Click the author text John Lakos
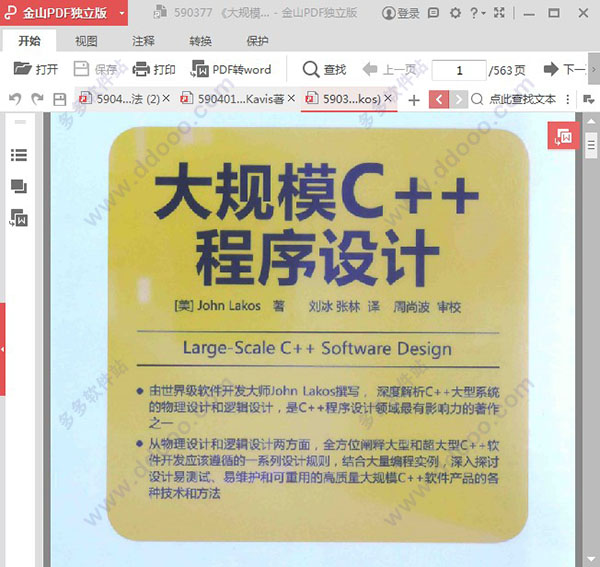This screenshot has height=567, width=600. tap(229, 306)
